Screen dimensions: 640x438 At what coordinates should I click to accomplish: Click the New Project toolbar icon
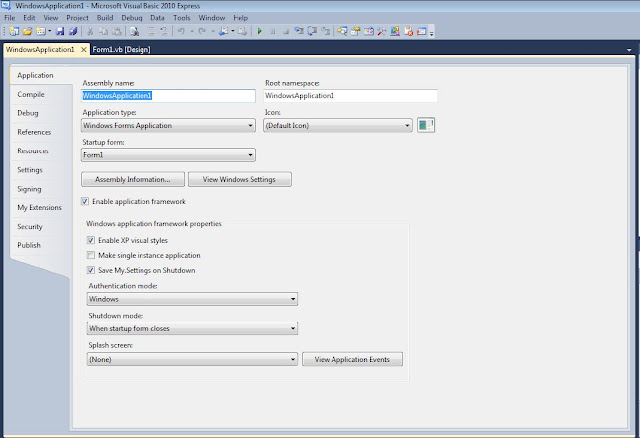[x=14, y=31]
